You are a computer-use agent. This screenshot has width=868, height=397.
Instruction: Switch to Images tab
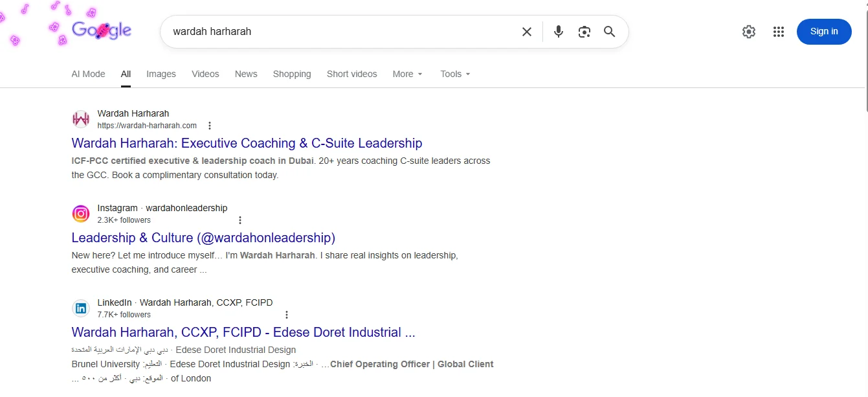click(161, 74)
